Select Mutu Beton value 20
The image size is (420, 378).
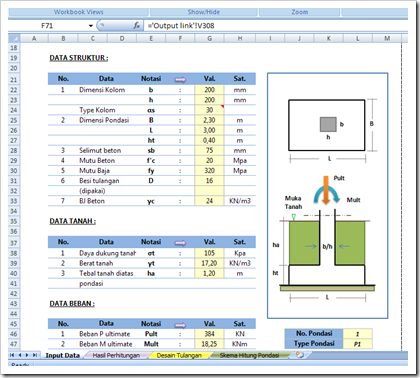(209, 160)
